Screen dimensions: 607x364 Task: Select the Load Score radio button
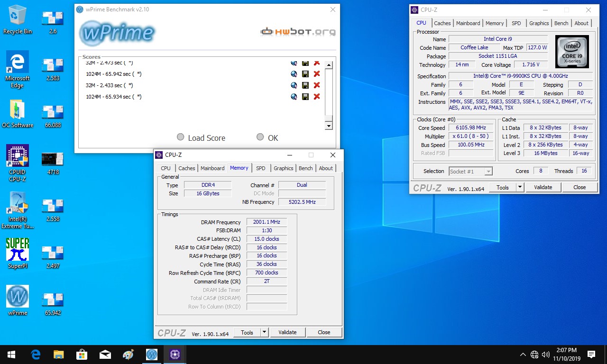coord(180,137)
